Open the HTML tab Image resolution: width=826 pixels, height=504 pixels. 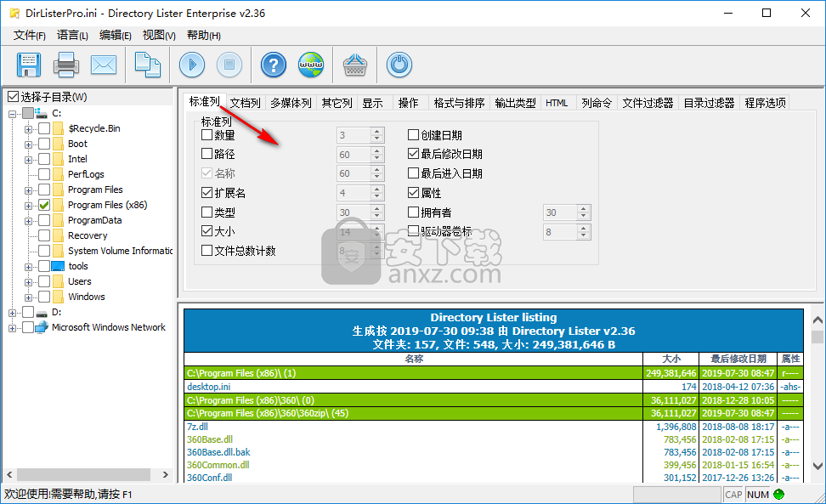[557, 103]
